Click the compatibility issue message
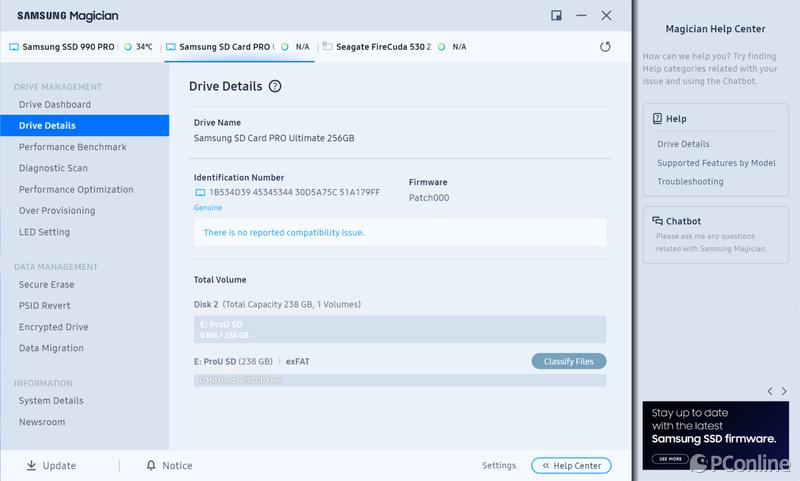This screenshot has width=800, height=481. coord(284,233)
